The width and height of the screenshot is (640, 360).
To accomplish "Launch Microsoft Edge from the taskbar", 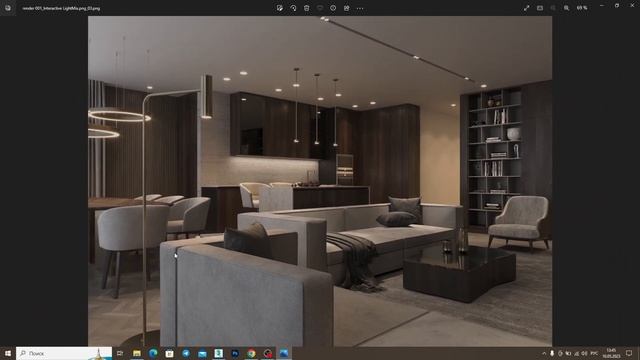I will (x=153, y=353).
